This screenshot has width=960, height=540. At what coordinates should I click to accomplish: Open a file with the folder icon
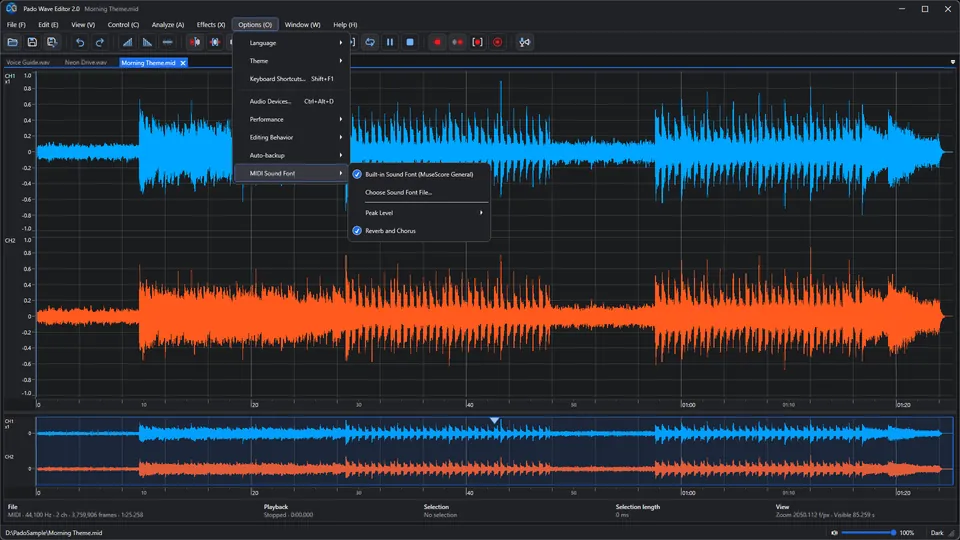(12, 42)
